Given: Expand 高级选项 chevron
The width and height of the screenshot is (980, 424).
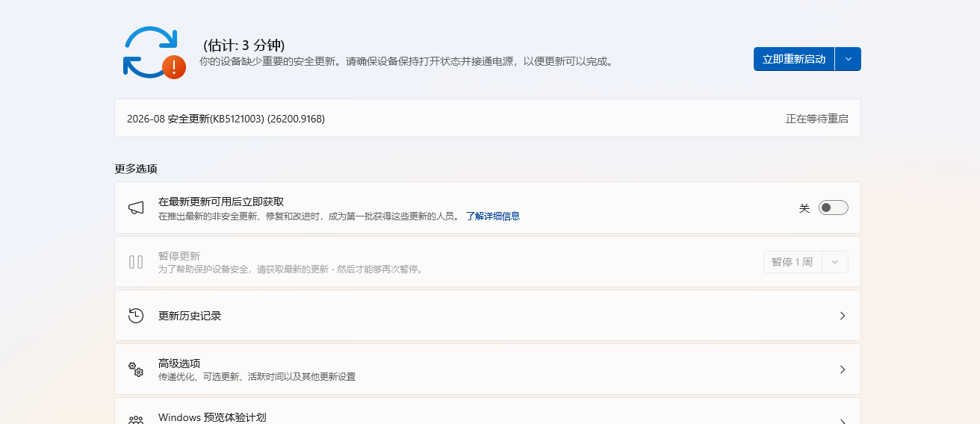Looking at the screenshot, I should pyautogui.click(x=843, y=370).
